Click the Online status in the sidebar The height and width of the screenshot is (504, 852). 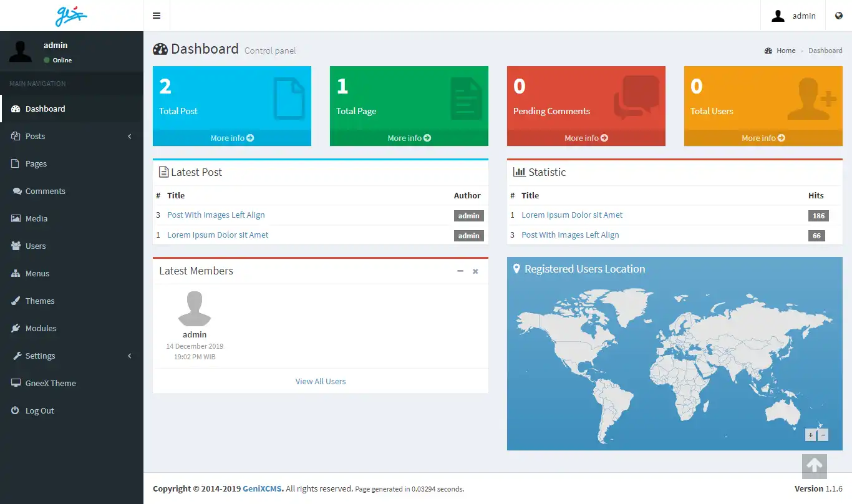tap(58, 61)
